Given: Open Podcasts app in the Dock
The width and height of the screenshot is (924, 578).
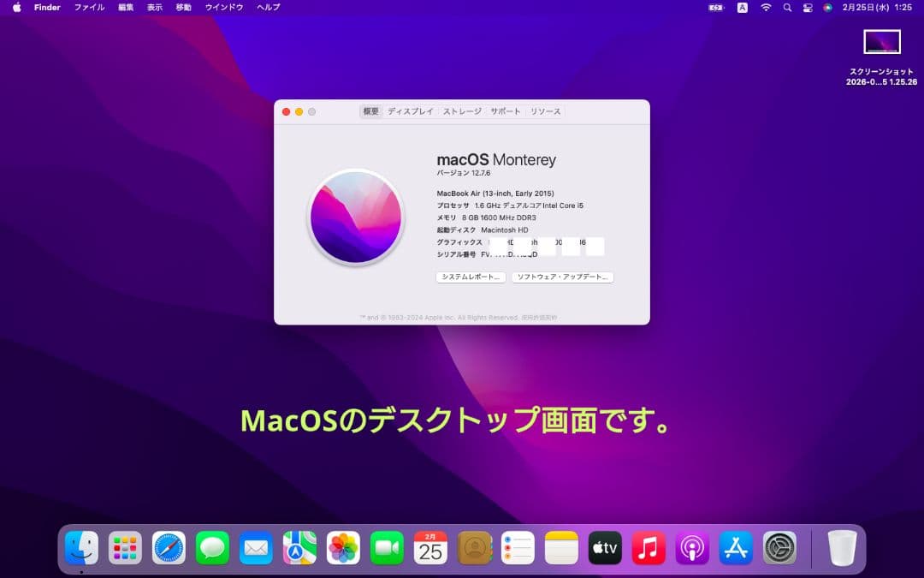Looking at the screenshot, I should point(692,547).
